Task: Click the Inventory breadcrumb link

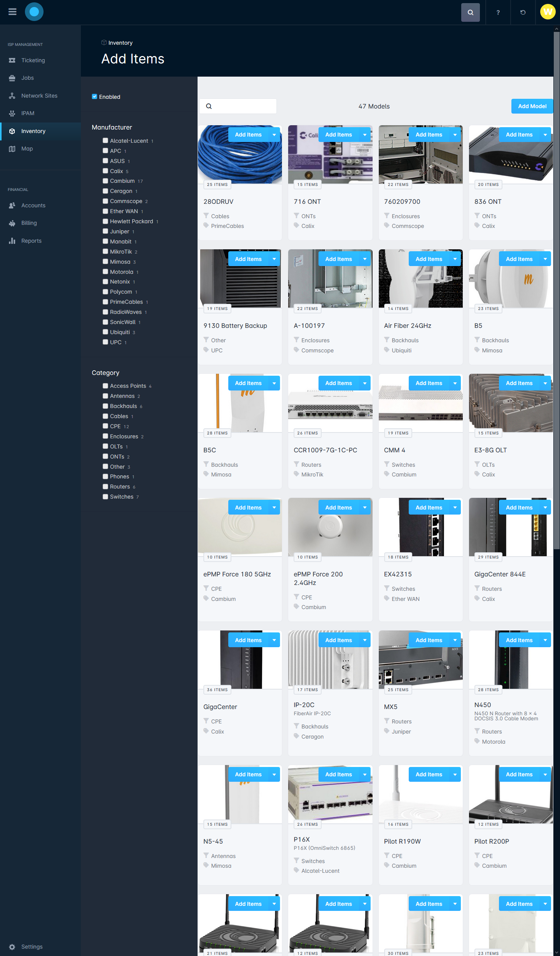Action: coord(121,43)
